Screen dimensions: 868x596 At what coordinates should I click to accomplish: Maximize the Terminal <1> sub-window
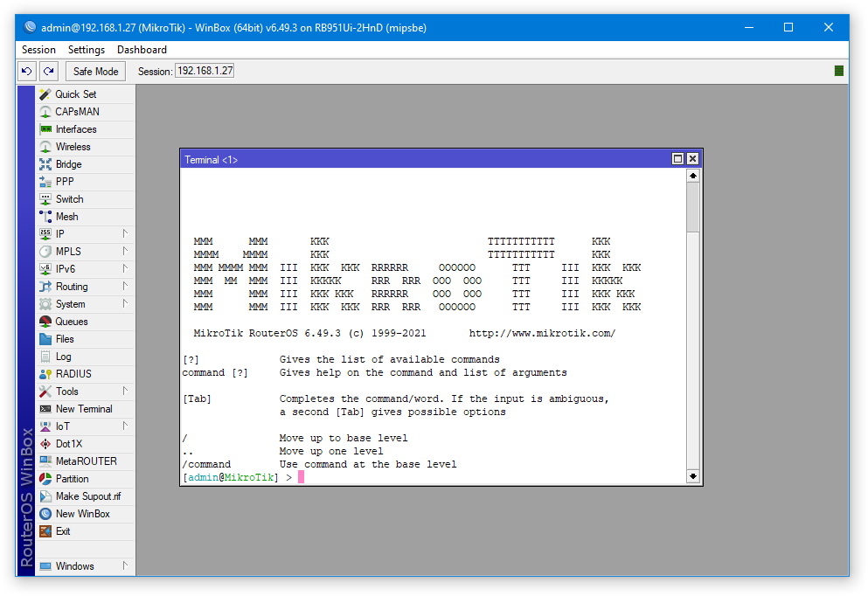click(677, 159)
